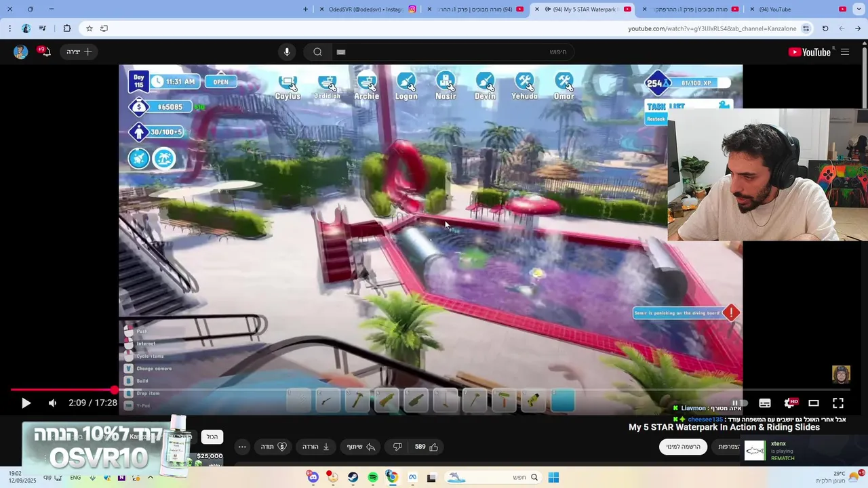Open Discord from the taskbar
This screenshot has height=488, width=868.
[313, 478]
